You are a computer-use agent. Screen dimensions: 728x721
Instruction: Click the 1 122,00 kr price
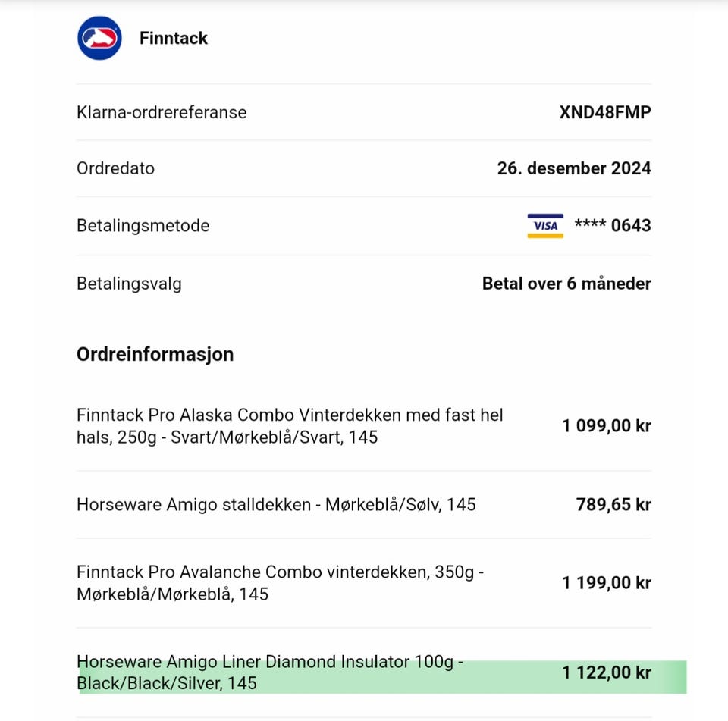606,672
